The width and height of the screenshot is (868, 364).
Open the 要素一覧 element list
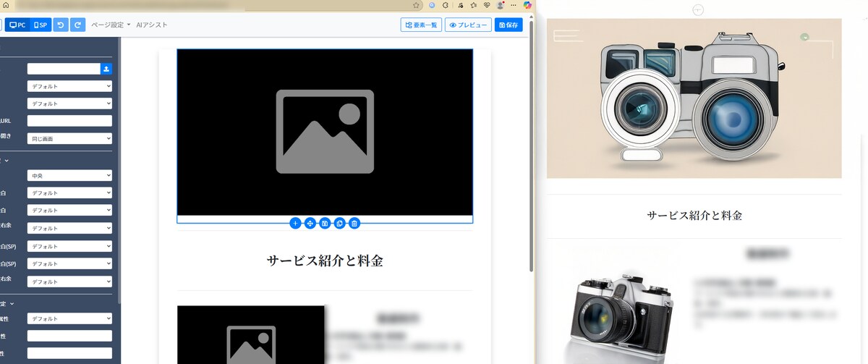421,25
